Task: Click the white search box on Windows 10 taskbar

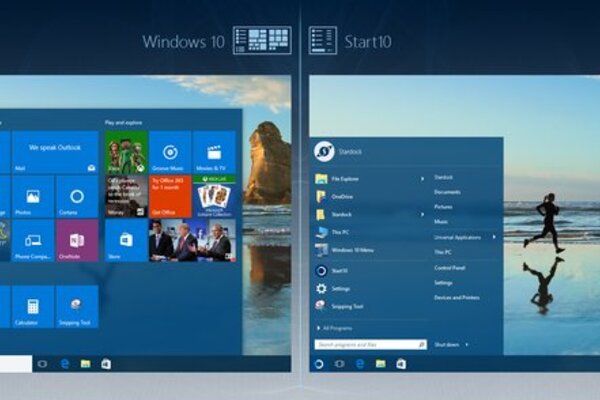Action: pos(16,364)
